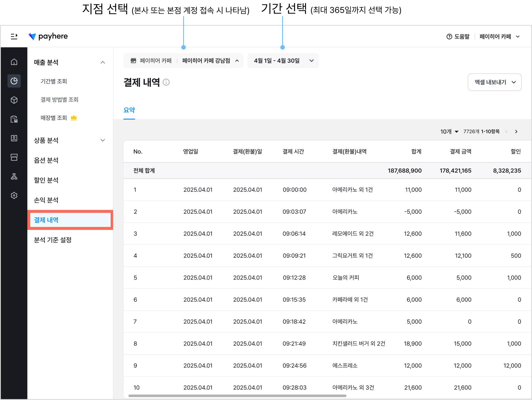
Task: Click the 결제(환불)내역 column header
Action: (349, 152)
